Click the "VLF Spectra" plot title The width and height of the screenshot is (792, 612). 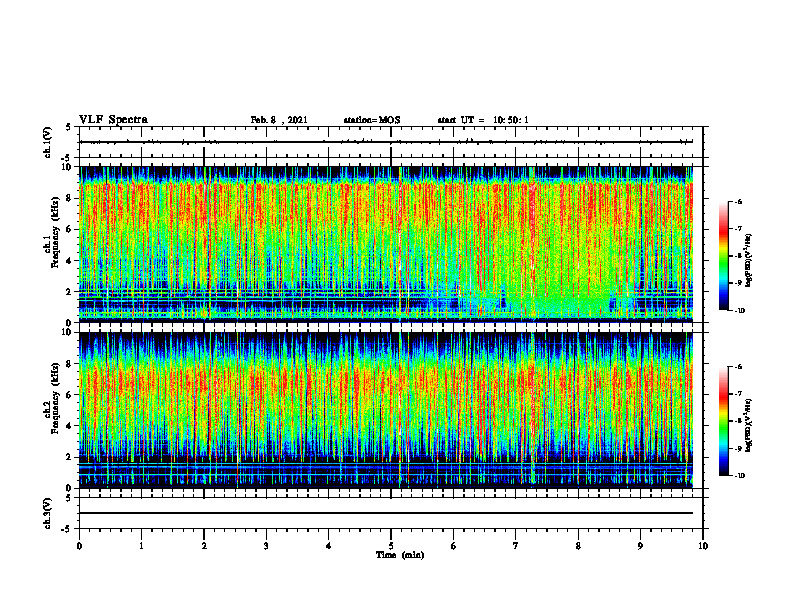tap(113, 120)
